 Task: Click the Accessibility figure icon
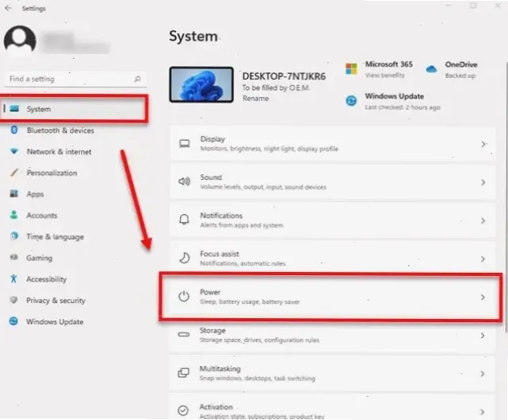pos(14,279)
